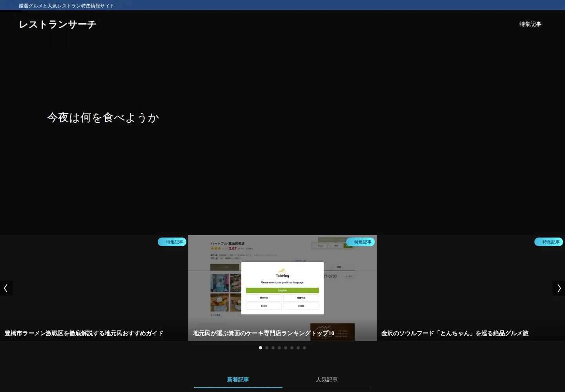Select the second carousel pagination dot
The image size is (565, 392).
click(267, 348)
